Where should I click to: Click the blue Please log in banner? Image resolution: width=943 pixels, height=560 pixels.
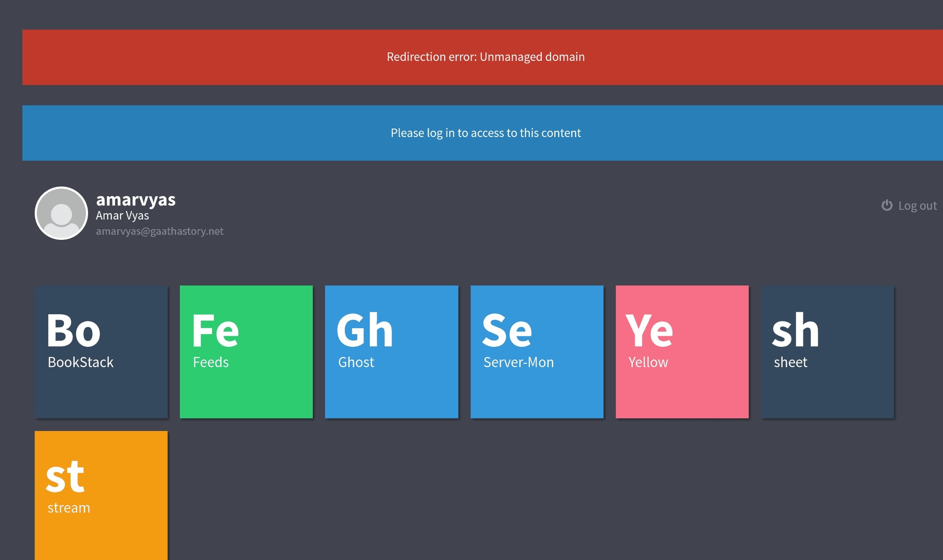(x=483, y=133)
